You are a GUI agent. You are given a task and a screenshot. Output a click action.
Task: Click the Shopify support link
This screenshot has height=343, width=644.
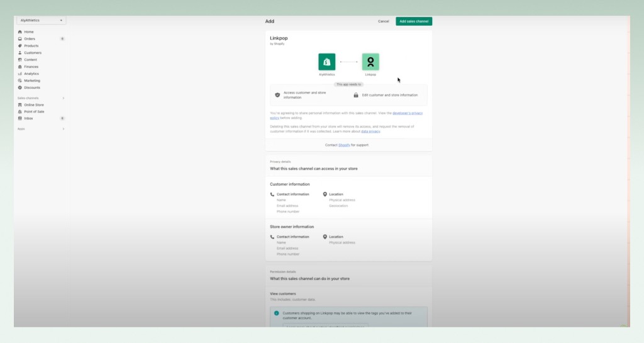(x=344, y=145)
